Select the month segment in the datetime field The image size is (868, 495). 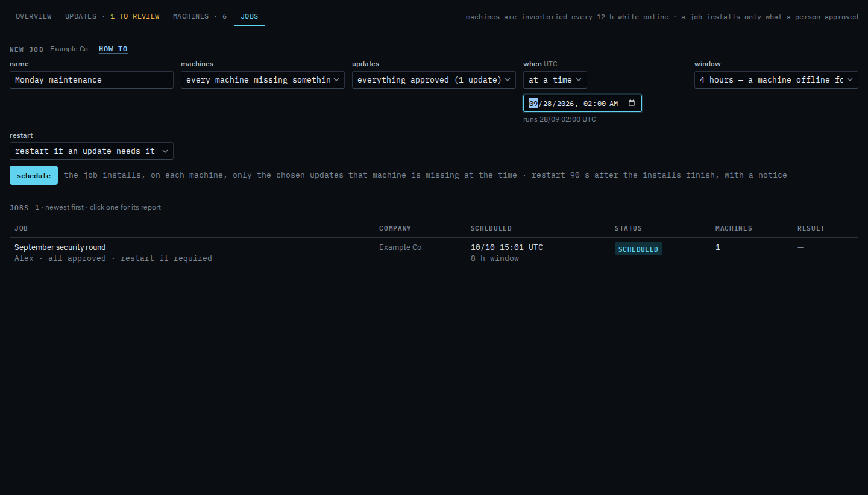533,104
